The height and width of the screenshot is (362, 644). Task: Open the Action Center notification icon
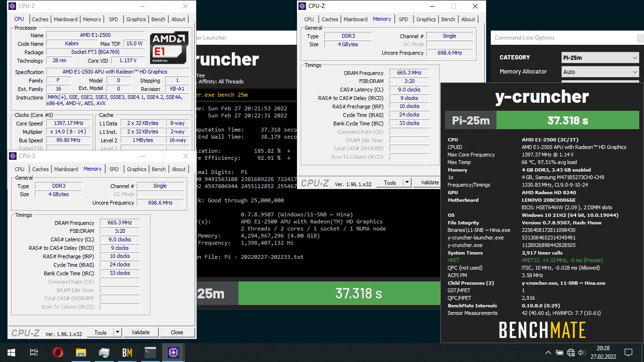[628, 352]
